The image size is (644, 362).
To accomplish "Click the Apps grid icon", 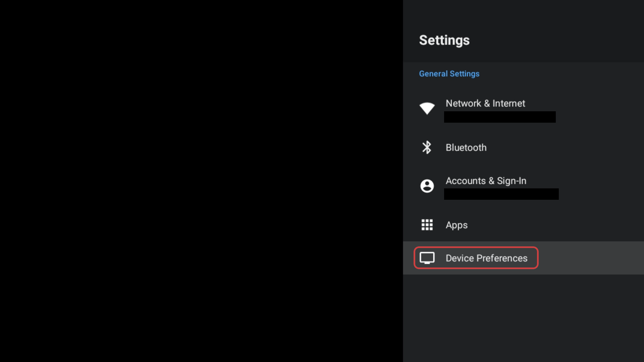I will point(427,225).
